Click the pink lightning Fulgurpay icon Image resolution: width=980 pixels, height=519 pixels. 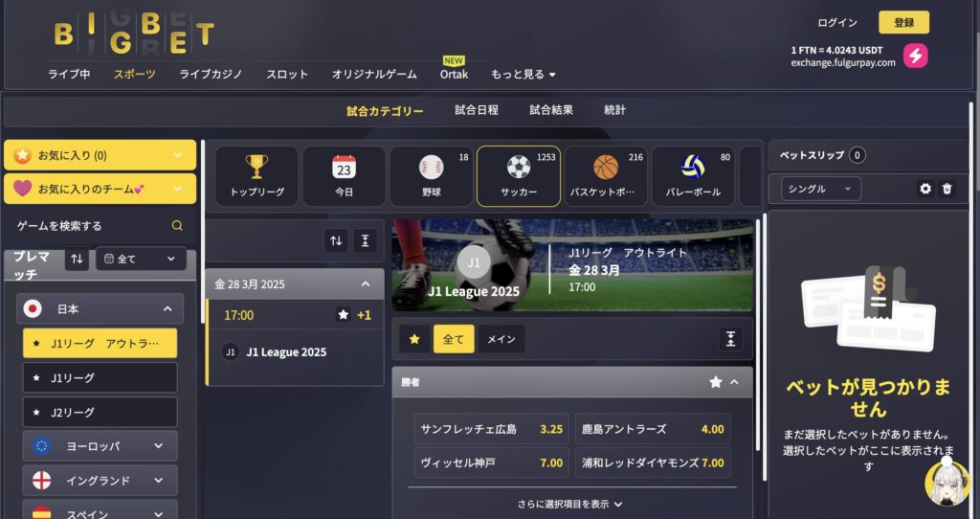pos(915,56)
